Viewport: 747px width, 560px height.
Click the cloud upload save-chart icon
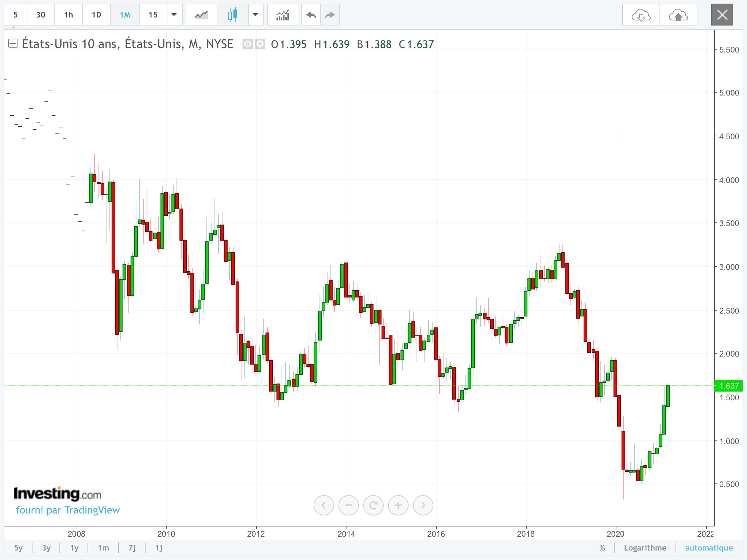pyautogui.click(x=678, y=15)
